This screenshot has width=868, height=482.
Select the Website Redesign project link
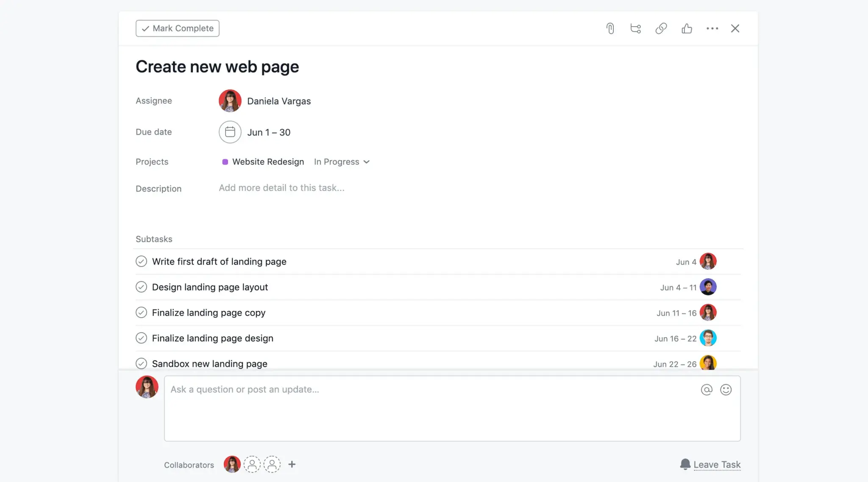[x=268, y=161]
